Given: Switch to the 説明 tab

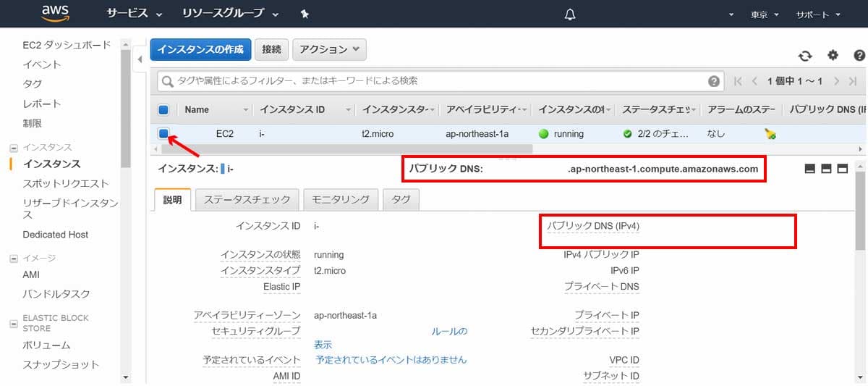Looking at the screenshot, I should tap(173, 199).
